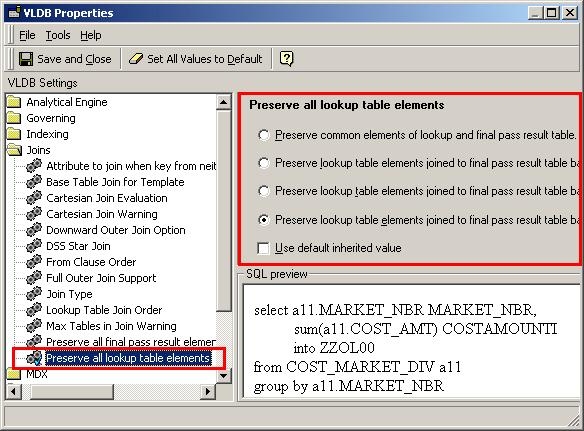The width and height of the screenshot is (584, 431).
Task: Click the eraser icon for Set All Values to Default
Action: point(136,58)
